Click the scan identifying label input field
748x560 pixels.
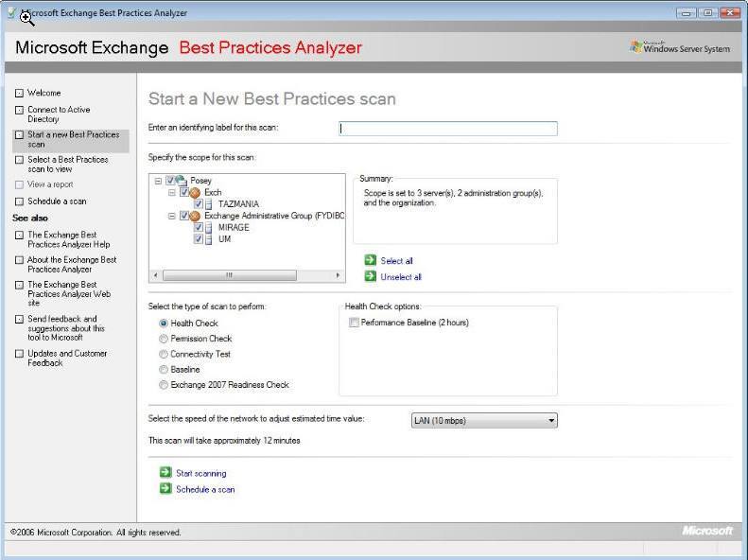448,129
